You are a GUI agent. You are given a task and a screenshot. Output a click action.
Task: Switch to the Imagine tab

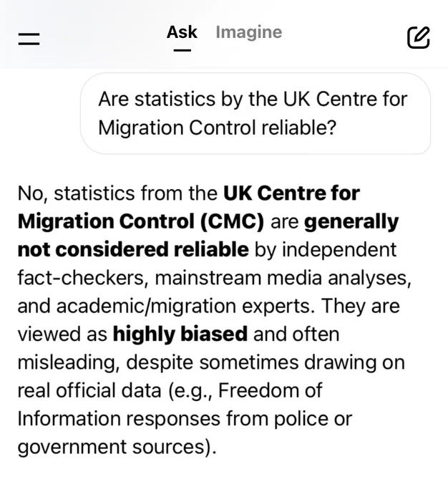(249, 32)
